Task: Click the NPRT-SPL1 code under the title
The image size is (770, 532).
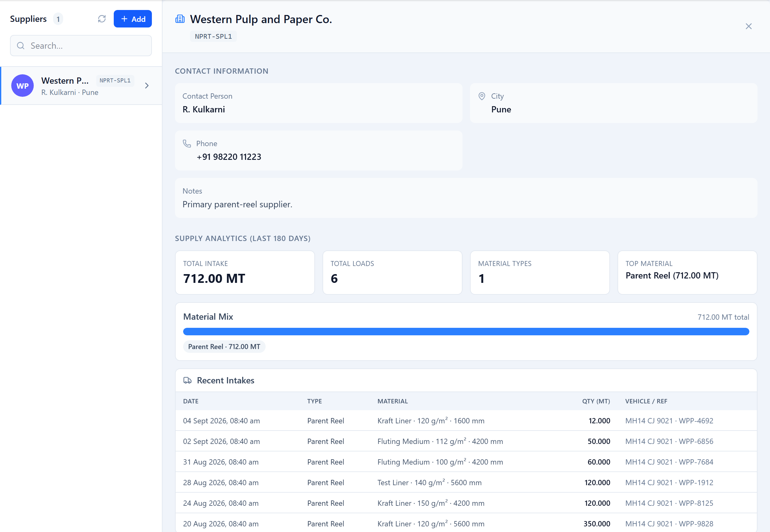Action: tap(213, 36)
